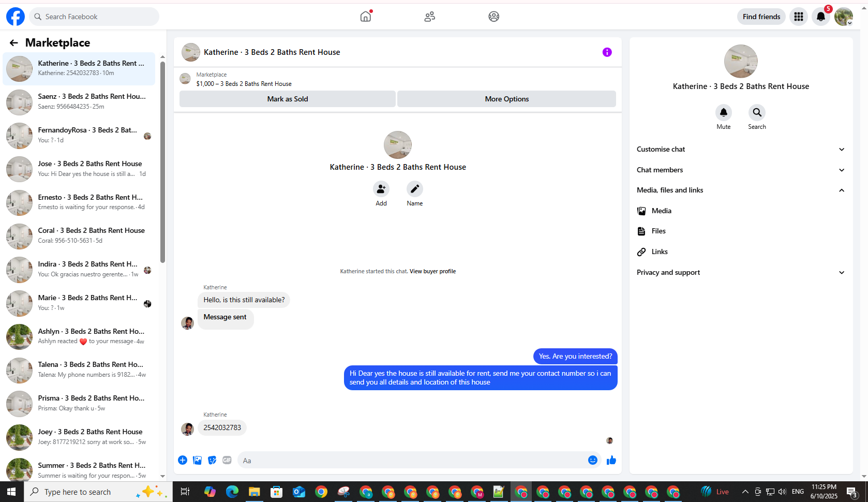868x502 pixels.
Task: Send a thumbs up like
Action: click(x=611, y=460)
